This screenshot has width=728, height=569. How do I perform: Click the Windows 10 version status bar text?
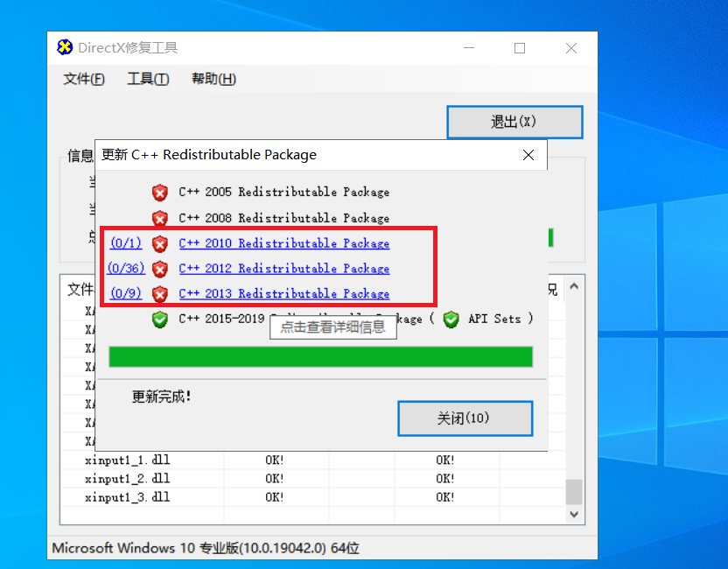pyautogui.click(x=206, y=548)
